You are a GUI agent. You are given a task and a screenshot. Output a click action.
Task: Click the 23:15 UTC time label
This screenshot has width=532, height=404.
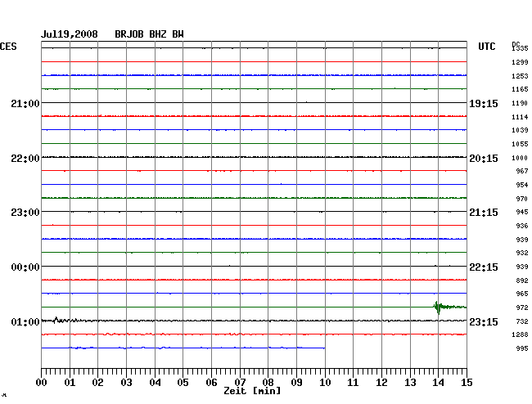pyautogui.click(x=484, y=321)
